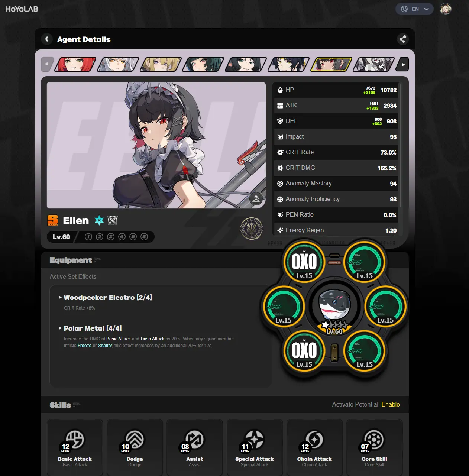This screenshot has width=469, height=476.
Task: Select mindscape cinema node 2
Action: pos(100,237)
